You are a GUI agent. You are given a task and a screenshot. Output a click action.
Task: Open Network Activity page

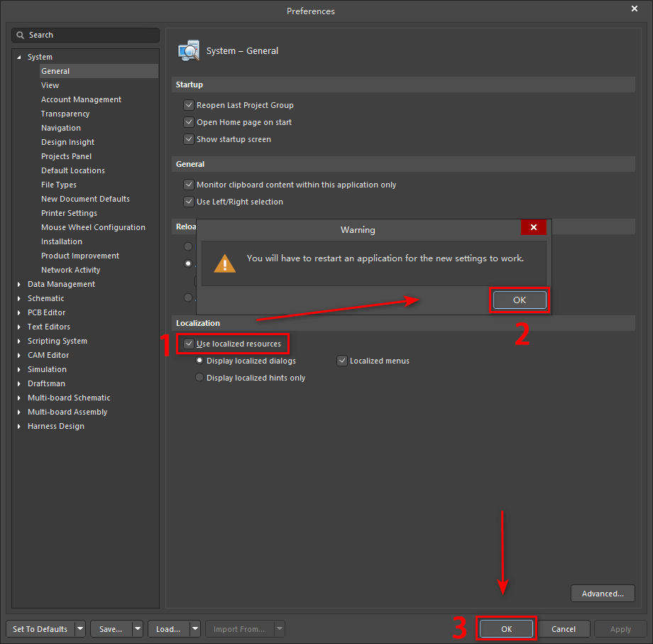click(x=71, y=270)
